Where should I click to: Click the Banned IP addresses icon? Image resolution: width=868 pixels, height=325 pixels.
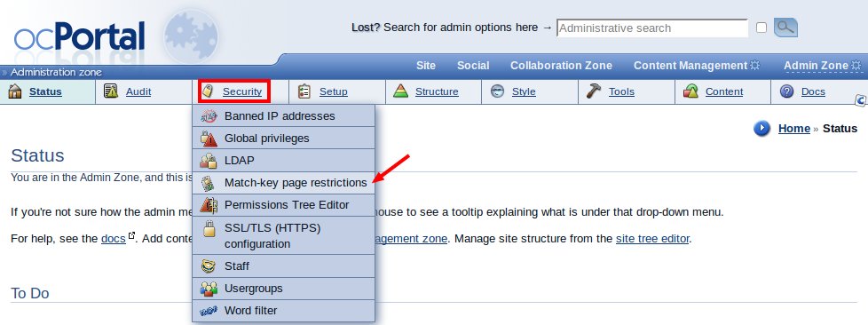click(x=209, y=116)
